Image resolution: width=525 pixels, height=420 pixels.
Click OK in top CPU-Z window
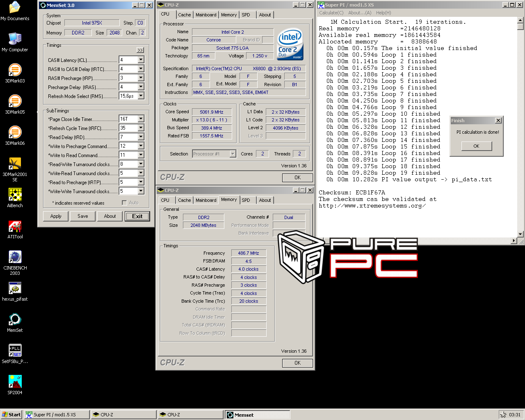tap(297, 178)
